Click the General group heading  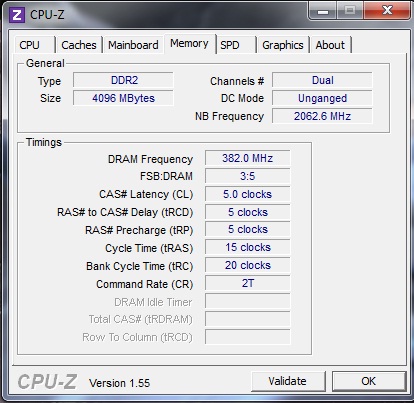point(45,63)
